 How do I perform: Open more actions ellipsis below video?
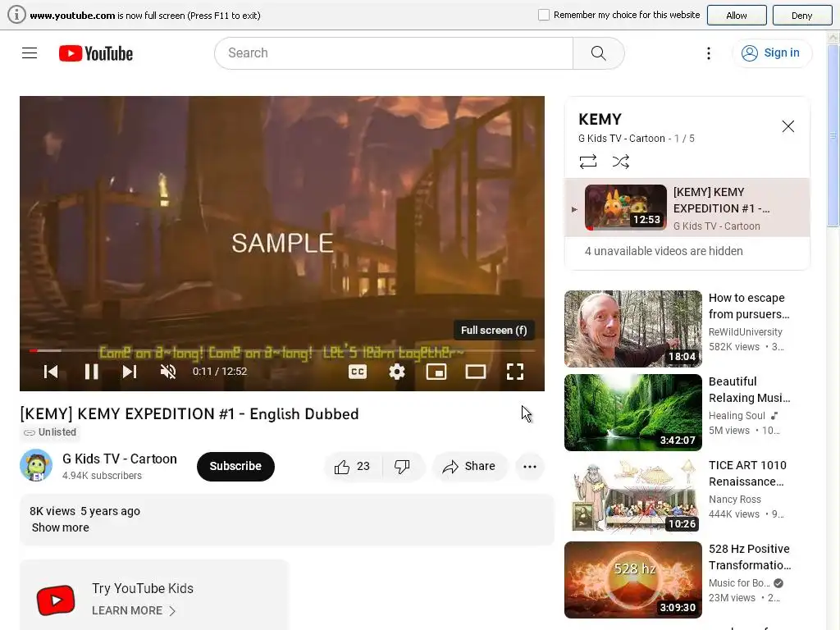pos(529,467)
